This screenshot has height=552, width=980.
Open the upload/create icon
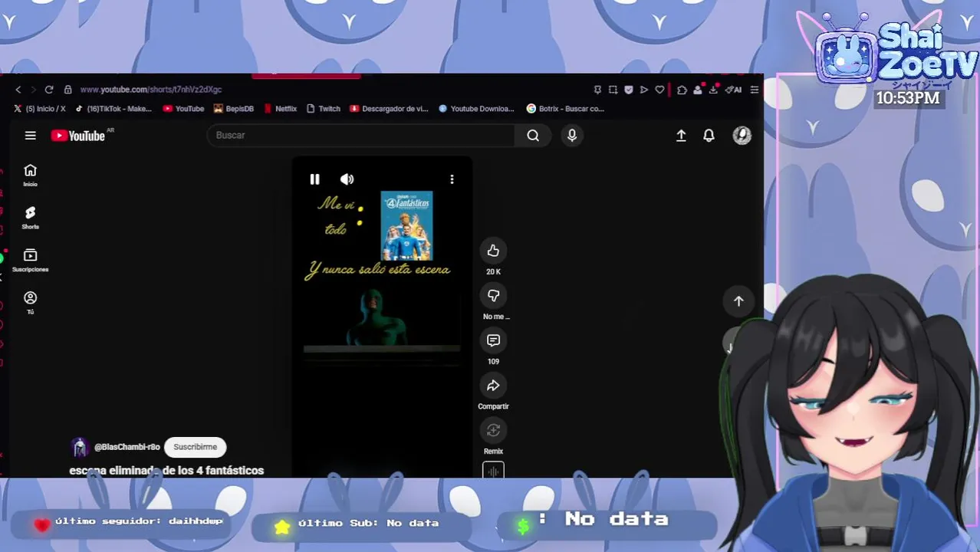pyautogui.click(x=681, y=136)
